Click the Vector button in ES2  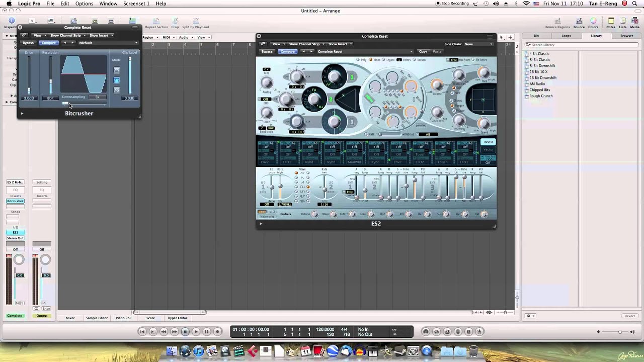click(488, 149)
